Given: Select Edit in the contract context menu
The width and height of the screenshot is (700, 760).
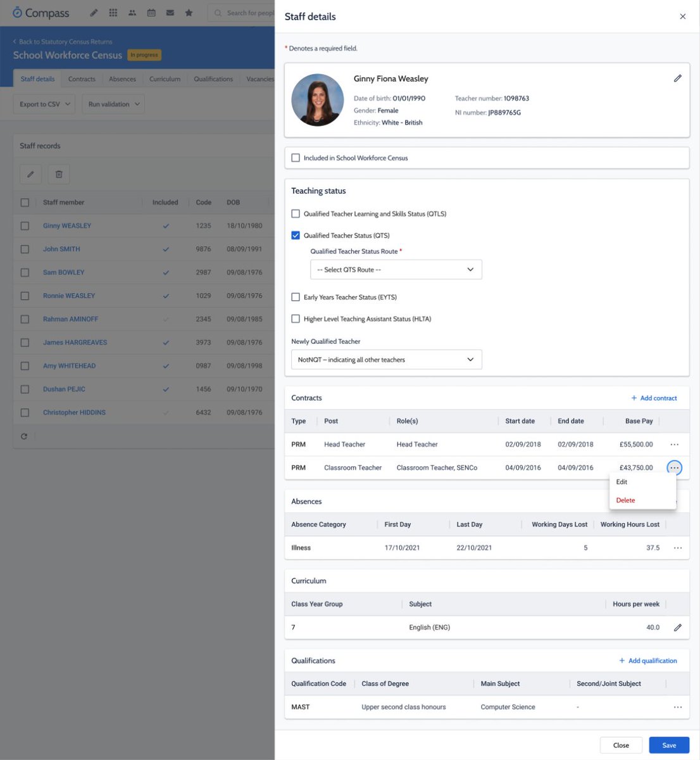Looking at the screenshot, I should [622, 481].
